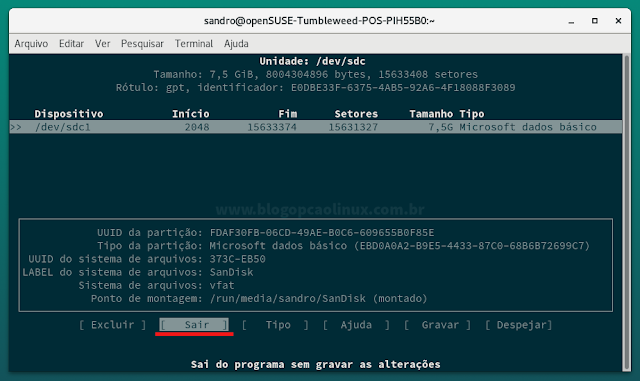640x381 pixels.
Task: Select the Despejar option
Action: (519, 325)
